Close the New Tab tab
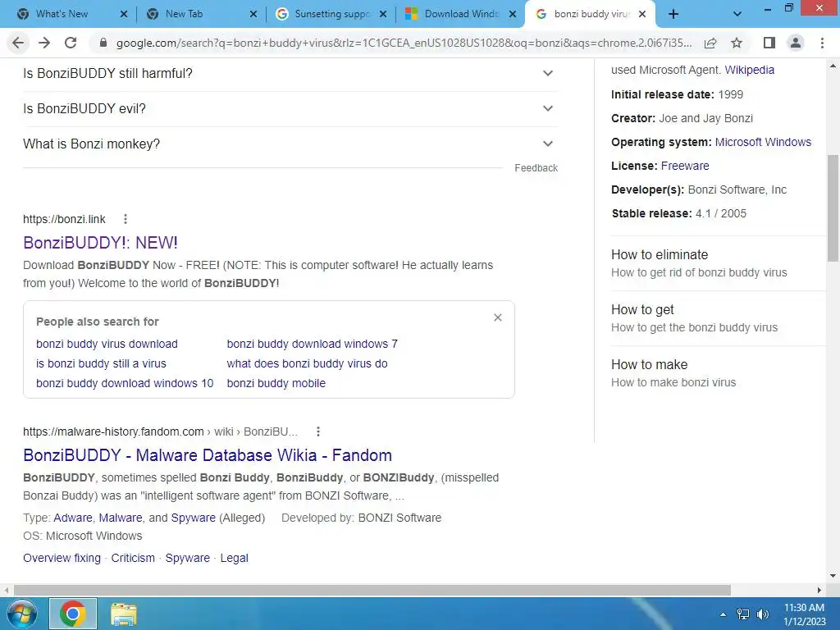Viewport: 840px width, 630px height. pyautogui.click(x=253, y=15)
